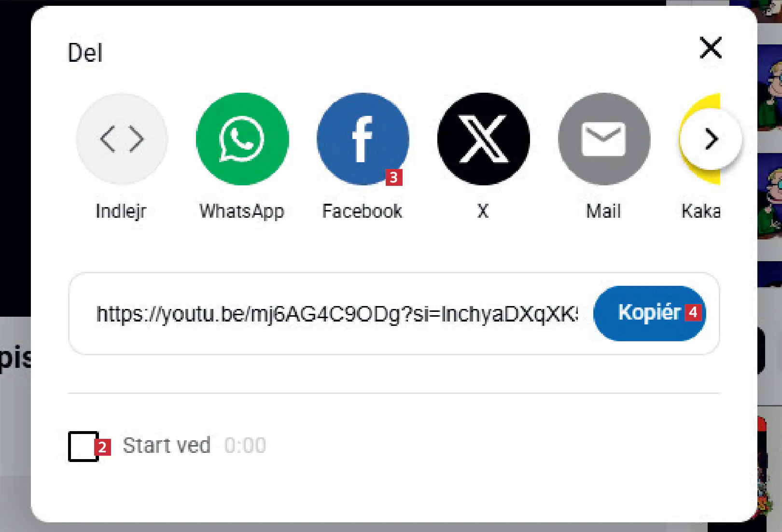Share by Mail using the grey envelope icon
The height and width of the screenshot is (532, 782).
[604, 139]
